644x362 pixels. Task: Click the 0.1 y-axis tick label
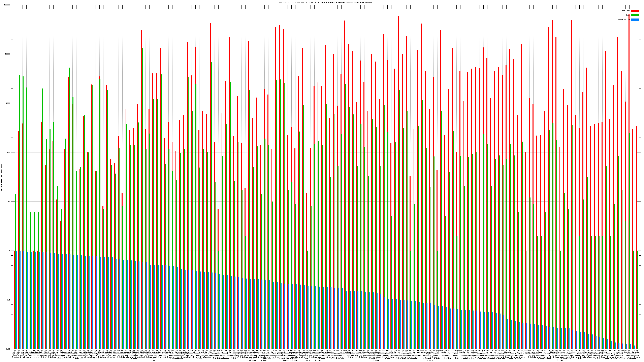pyautogui.click(x=9, y=300)
